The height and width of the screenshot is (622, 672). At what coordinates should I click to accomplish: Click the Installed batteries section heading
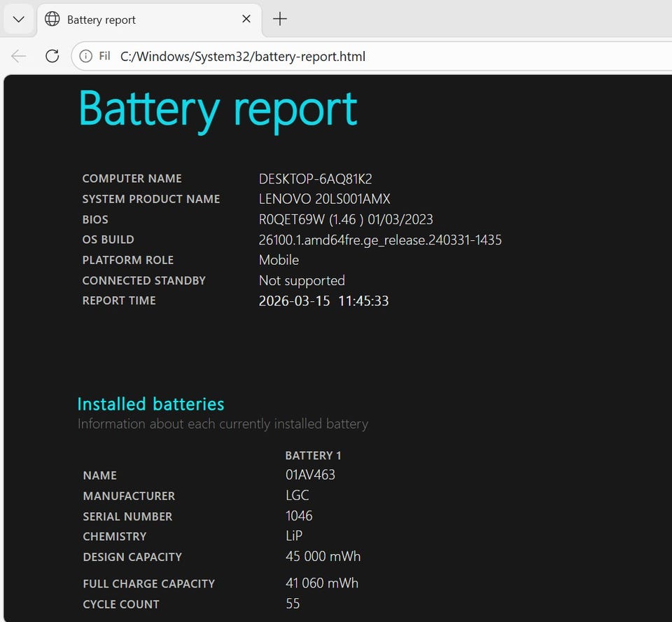point(150,404)
